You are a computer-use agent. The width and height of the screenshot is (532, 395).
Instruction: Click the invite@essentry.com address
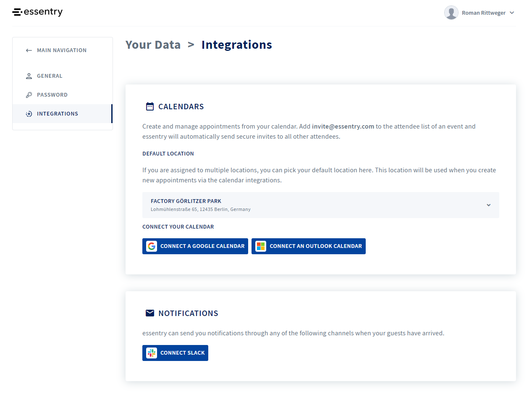343,126
